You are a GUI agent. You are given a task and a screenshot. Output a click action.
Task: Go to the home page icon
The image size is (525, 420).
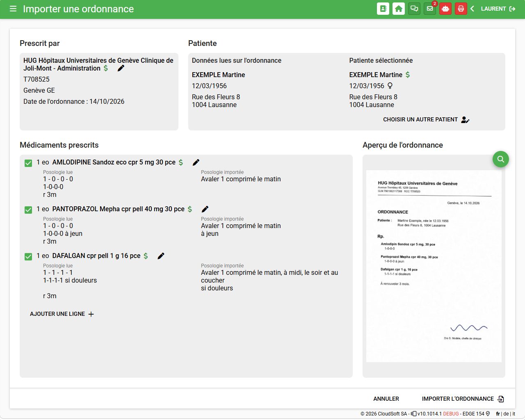tap(399, 9)
